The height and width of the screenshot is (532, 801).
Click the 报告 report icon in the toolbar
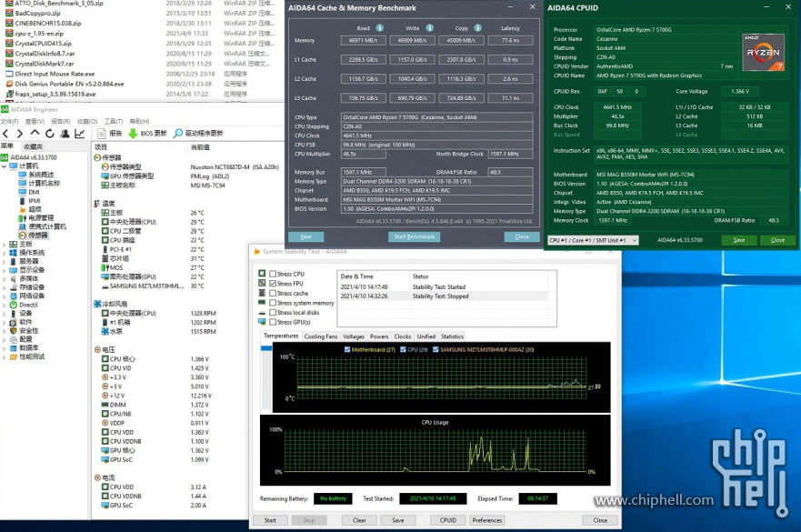101,132
